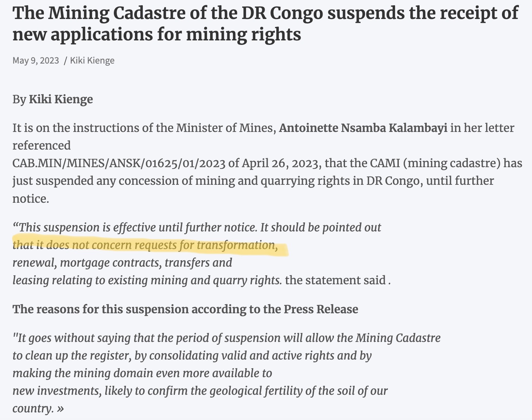Click the May 9, 2023 date link
Image resolution: width=532 pixels, height=420 pixels.
(x=36, y=60)
